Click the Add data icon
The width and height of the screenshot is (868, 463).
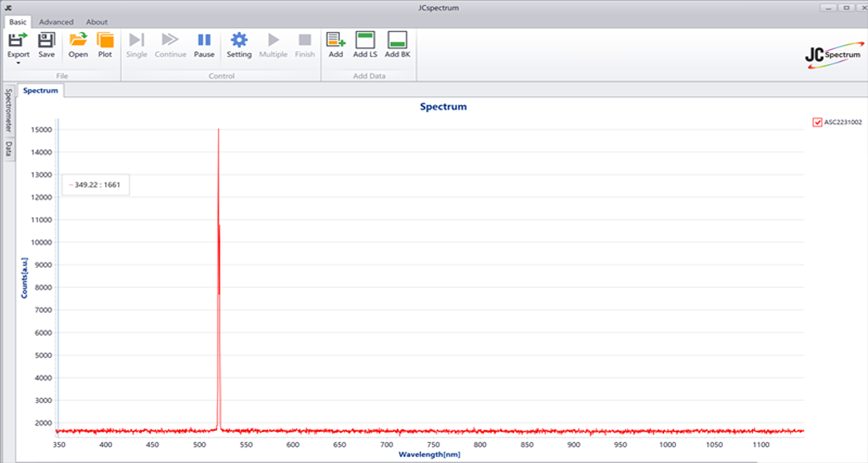click(336, 41)
